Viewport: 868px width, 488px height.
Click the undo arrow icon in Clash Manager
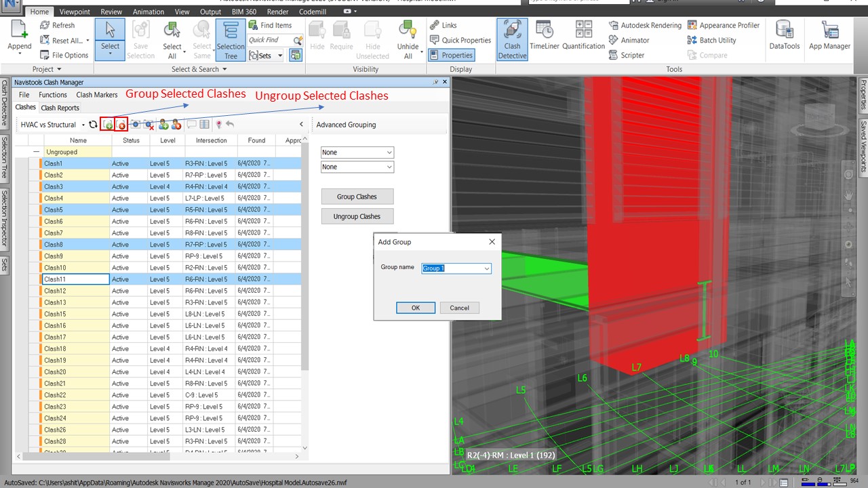[x=230, y=125]
